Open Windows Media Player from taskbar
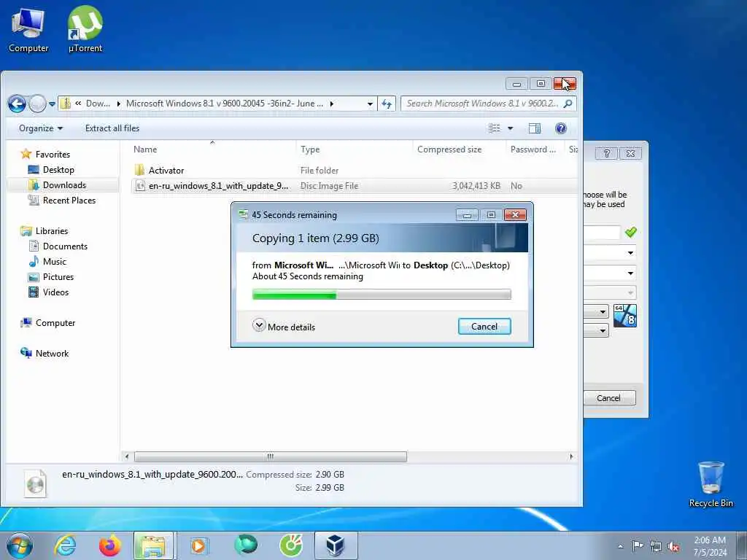The image size is (747, 560). click(x=198, y=545)
